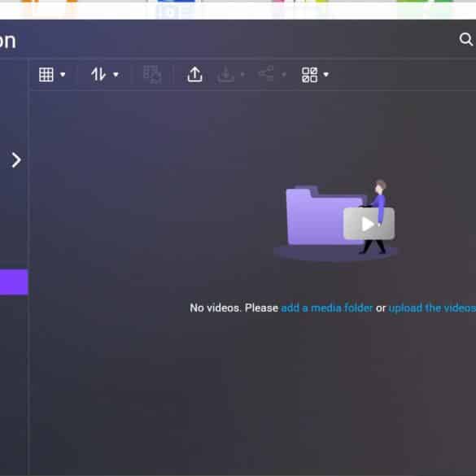Viewport: 476px width, 476px height.
Task: Expand the sidebar with right chevron
Action: tap(16, 160)
